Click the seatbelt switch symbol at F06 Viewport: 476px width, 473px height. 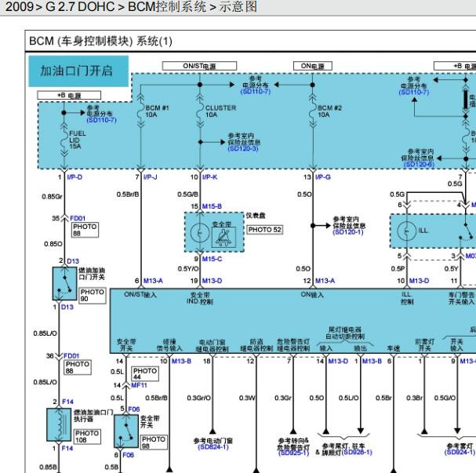[x=126, y=431]
